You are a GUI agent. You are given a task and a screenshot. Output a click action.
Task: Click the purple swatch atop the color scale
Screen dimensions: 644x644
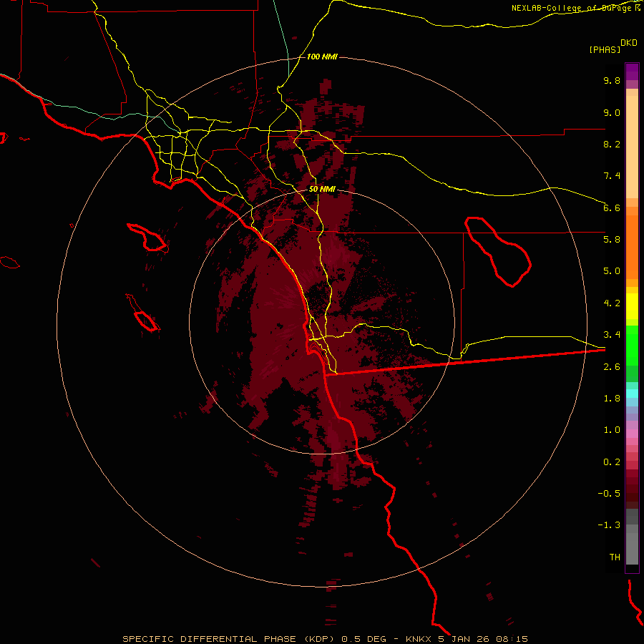(x=632, y=72)
